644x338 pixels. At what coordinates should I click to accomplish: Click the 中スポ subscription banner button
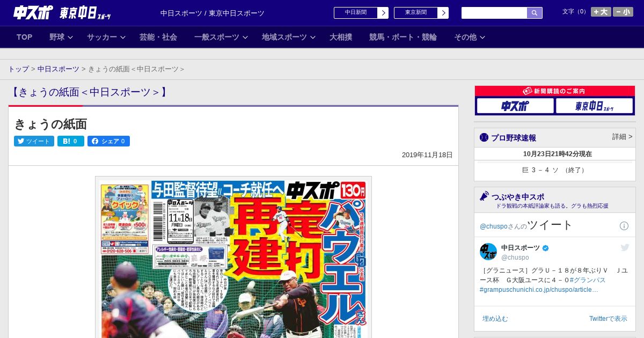coord(515,106)
